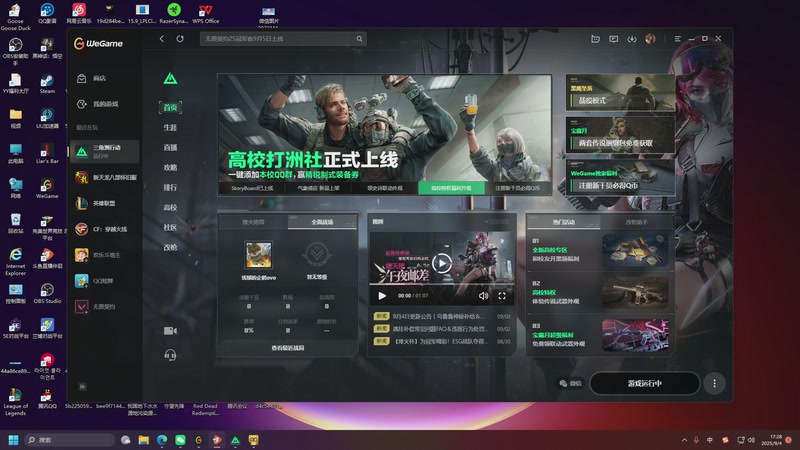
Task: Switch to 攻略 guide tab
Action: [170, 167]
